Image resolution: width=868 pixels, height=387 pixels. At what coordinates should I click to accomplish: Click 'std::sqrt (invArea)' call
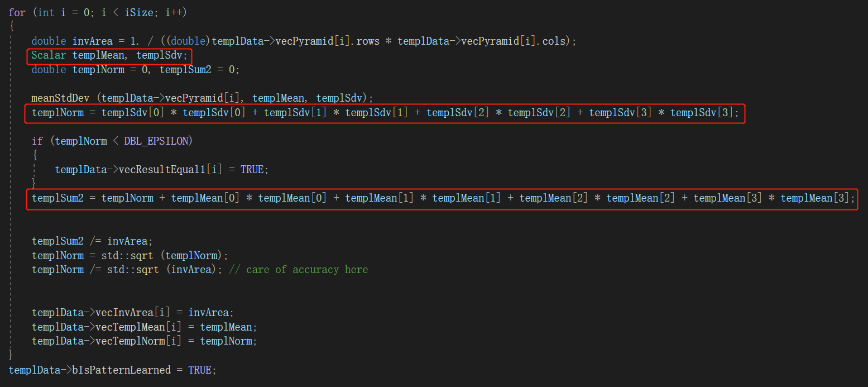coord(162,270)
